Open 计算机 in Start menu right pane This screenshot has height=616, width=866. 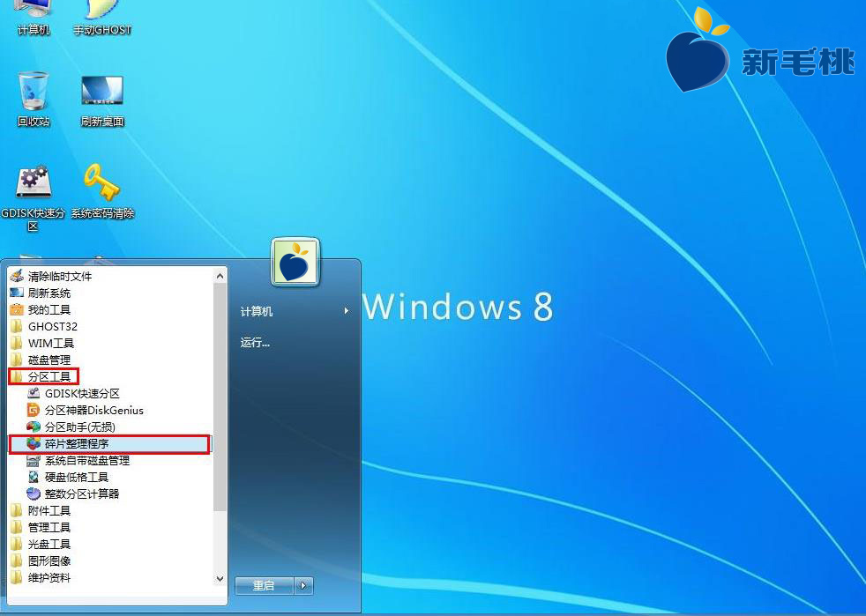[295, 311]
